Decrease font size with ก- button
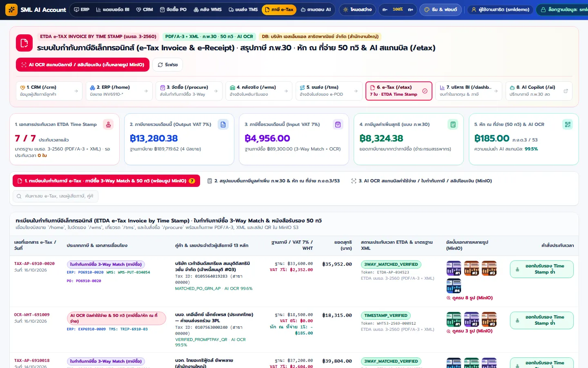The height and width of the screenshot is (368, 588). pos(385,9)
